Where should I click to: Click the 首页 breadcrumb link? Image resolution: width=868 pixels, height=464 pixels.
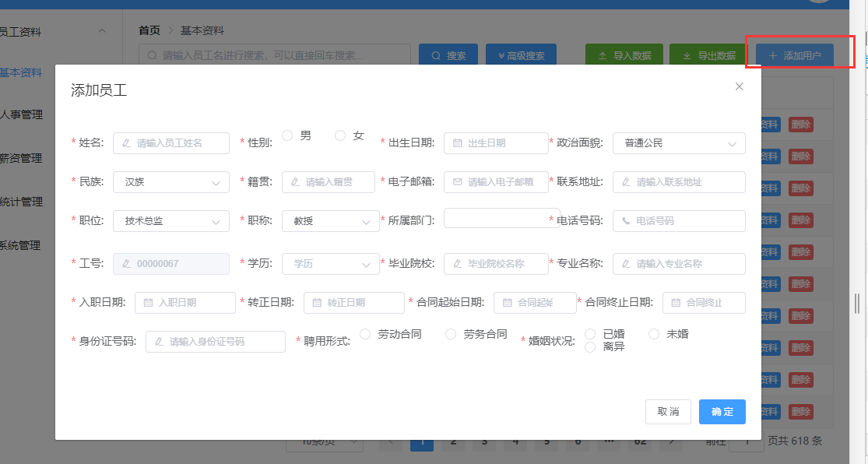(x=149, y=30)
